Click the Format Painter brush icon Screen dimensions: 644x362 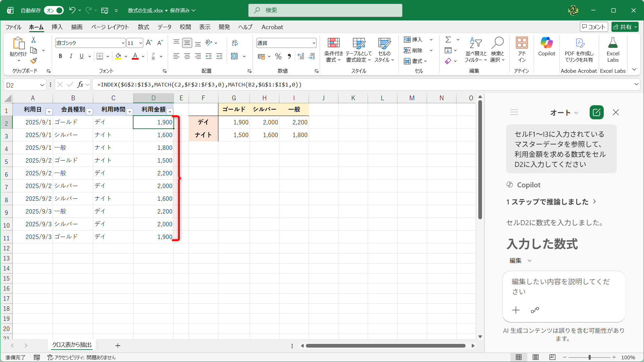[x=34, y=61]
